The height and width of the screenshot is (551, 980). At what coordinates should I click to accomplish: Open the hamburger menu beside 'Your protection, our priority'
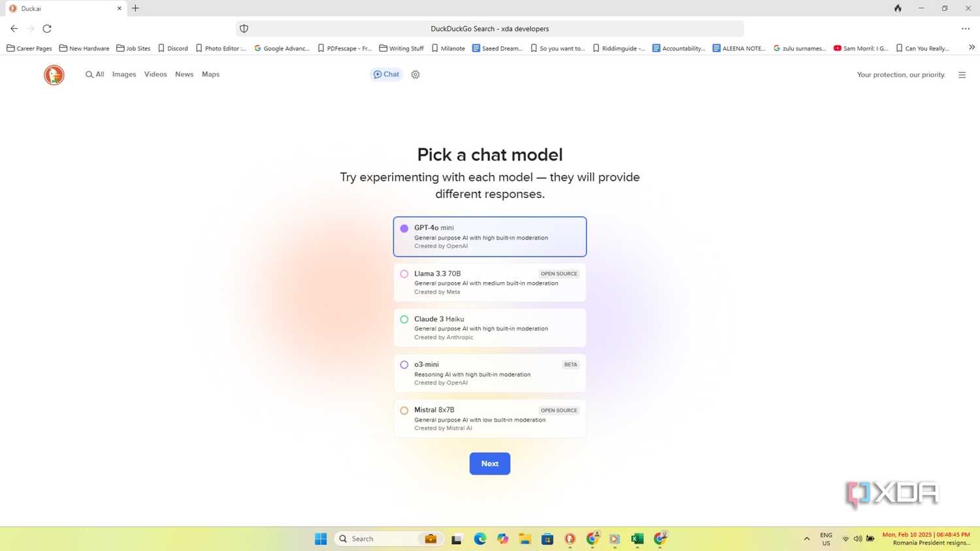[962, 75]
